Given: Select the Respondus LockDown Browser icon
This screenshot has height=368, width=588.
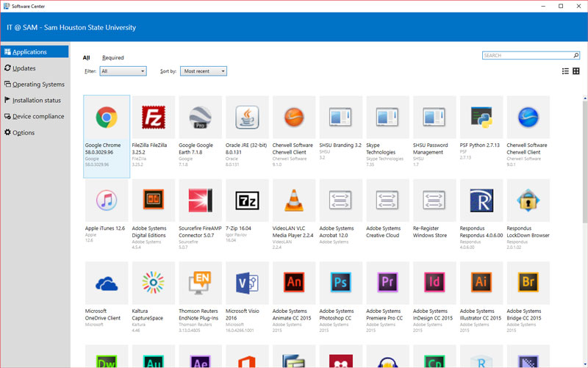Looking at the screenshot, I should 528,201.
